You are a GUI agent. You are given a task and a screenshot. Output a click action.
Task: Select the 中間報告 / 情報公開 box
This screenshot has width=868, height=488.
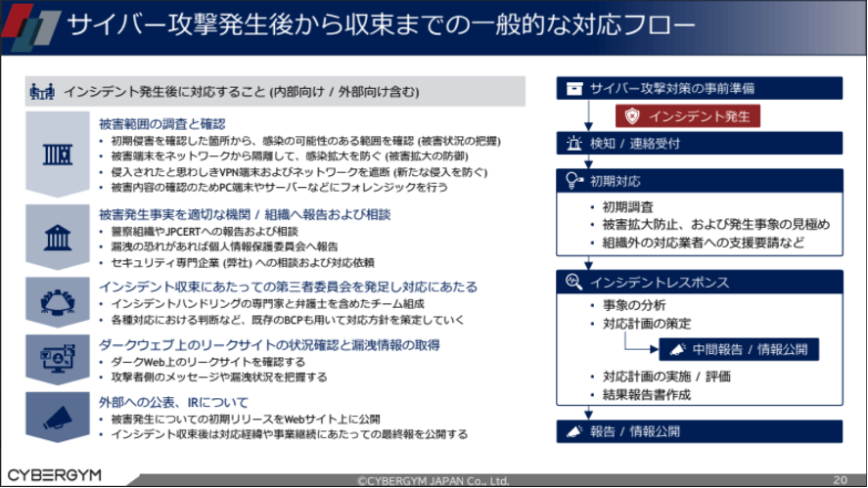click(x=739, y=350)
